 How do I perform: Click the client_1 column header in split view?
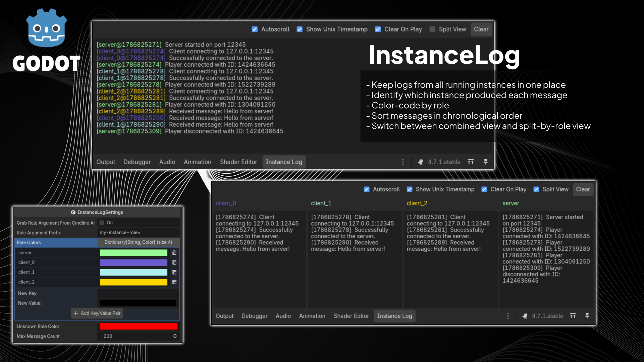[x=321, y=203]
